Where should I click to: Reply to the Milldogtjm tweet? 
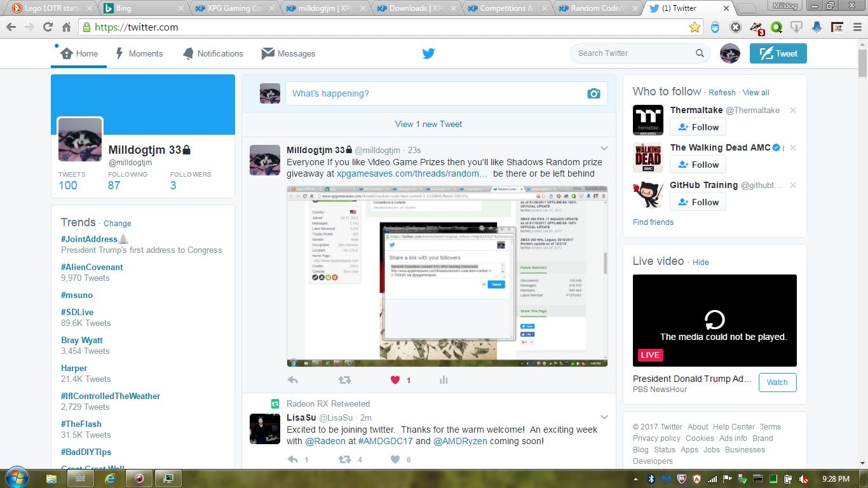point(292,380)
